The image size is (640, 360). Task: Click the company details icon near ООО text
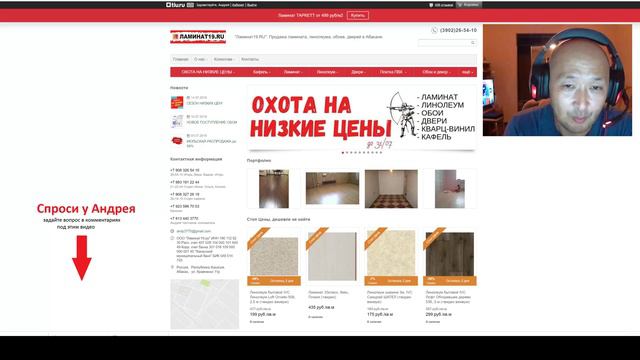(x=172, y=238)
